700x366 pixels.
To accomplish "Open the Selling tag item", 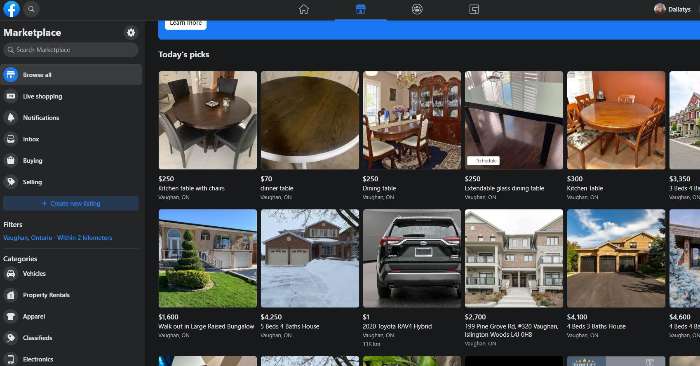I will point(72,182).
